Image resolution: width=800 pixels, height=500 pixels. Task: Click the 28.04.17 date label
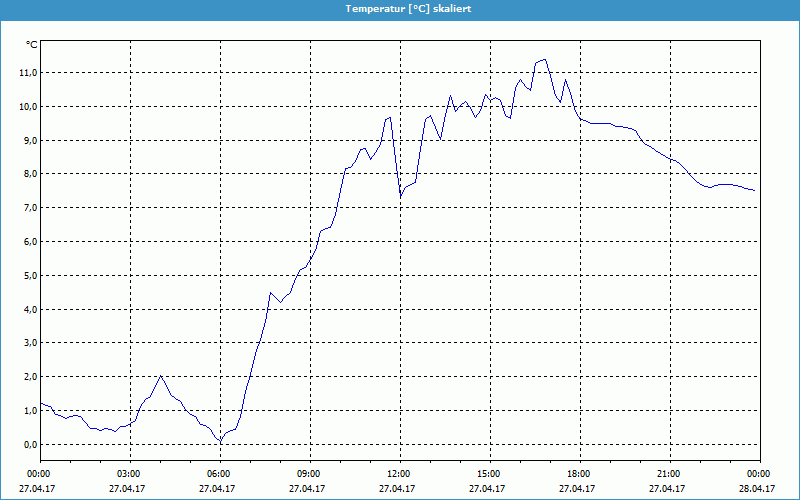pos(759,489)
